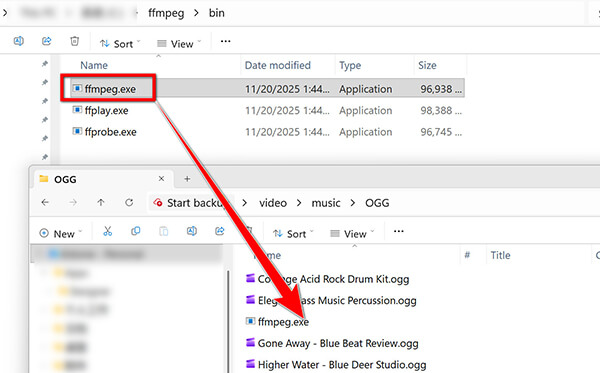Screen dimensions: 600x373
Task: Sort by # column in OGG window
Action: pos(467,255)
